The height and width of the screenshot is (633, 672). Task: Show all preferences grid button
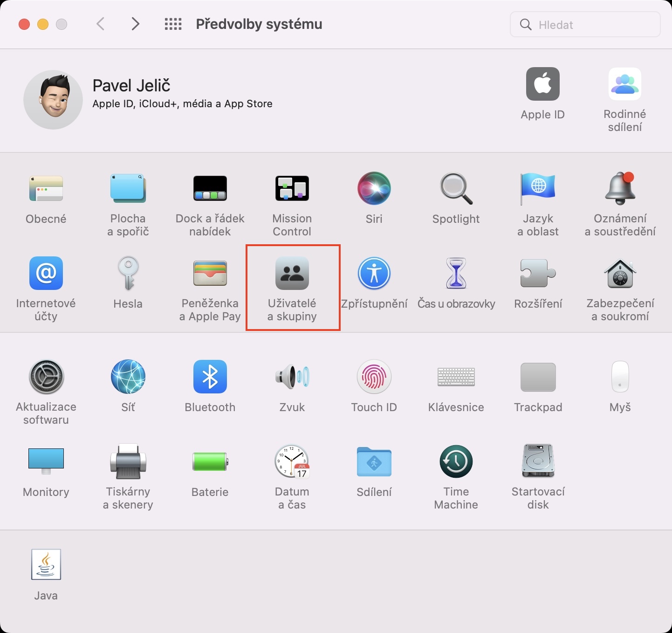point(173,24)
